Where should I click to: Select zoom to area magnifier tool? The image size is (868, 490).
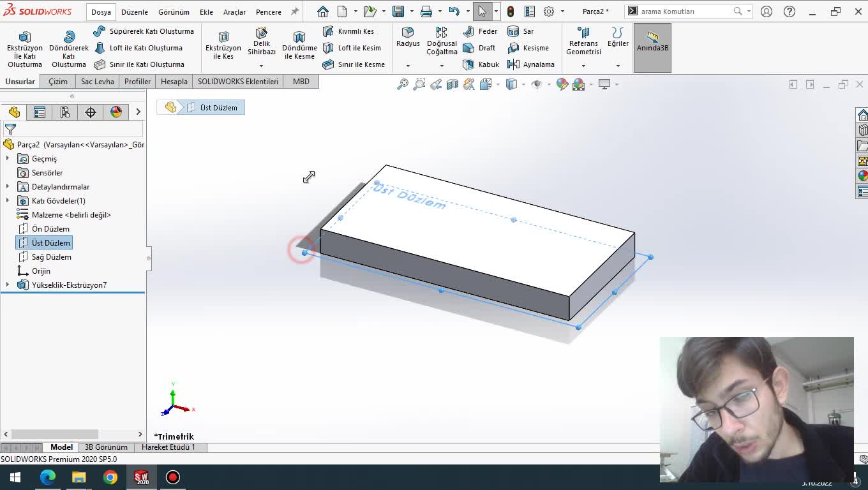419,84
